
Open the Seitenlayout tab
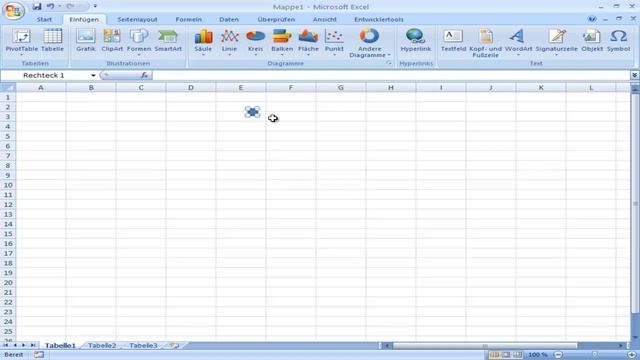click(137, 19)
